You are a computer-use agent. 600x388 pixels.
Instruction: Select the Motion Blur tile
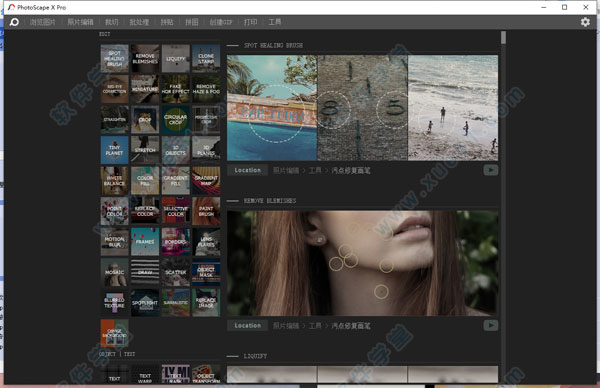[114, 242]
